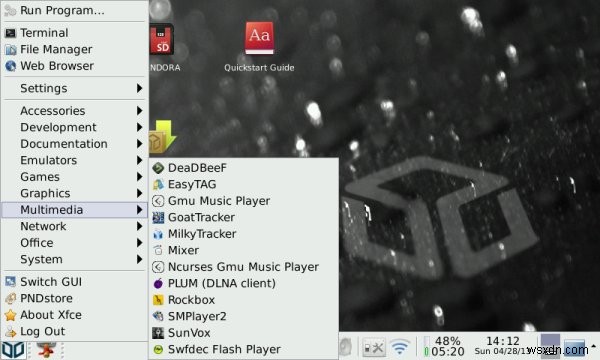Open the Settings menu entry
600x360 pixels.
click(75, 88)
